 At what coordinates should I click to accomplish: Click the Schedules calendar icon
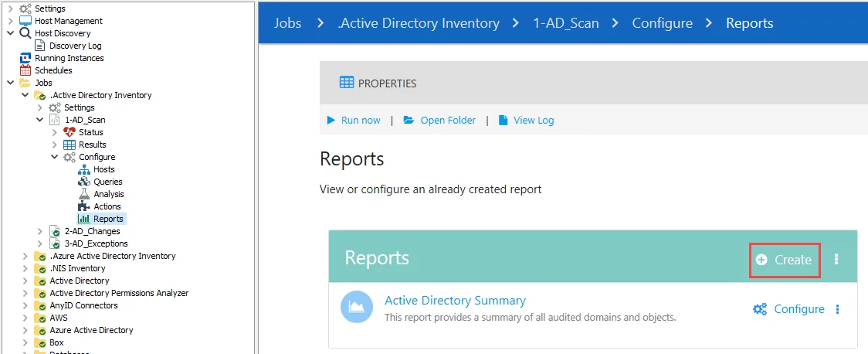(x=25, y=70)
